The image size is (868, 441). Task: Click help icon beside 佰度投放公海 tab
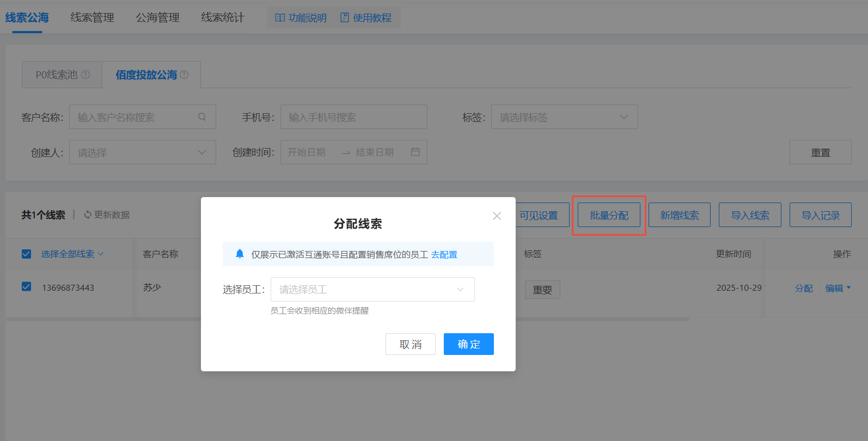tap(184, 75)
